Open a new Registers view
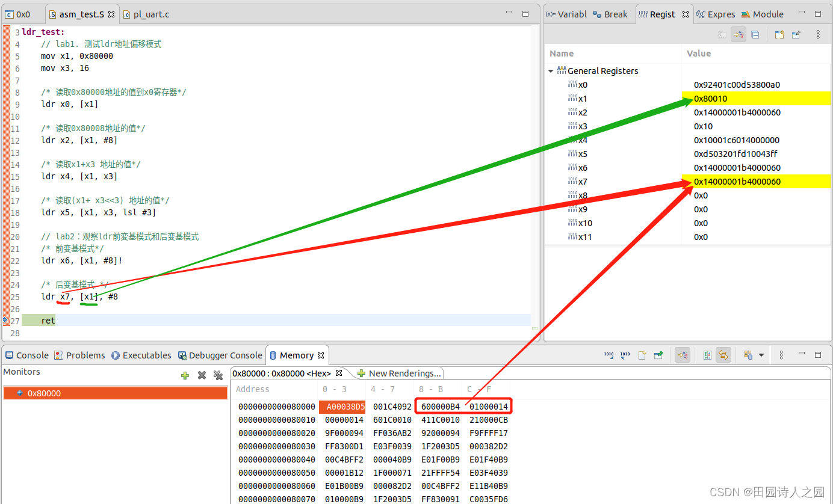 [779, 35]
